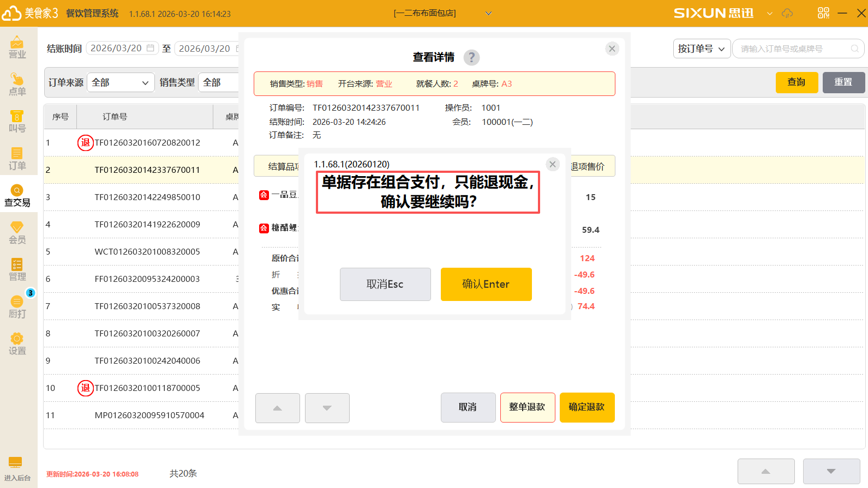
Task: Open the 营业 sidebar icon
Action: 17,47
